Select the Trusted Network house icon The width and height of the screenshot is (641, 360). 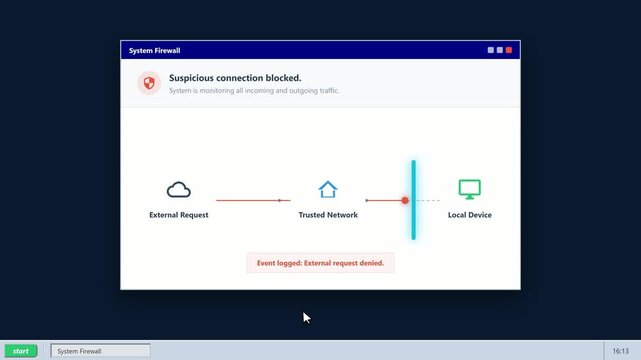328,189
